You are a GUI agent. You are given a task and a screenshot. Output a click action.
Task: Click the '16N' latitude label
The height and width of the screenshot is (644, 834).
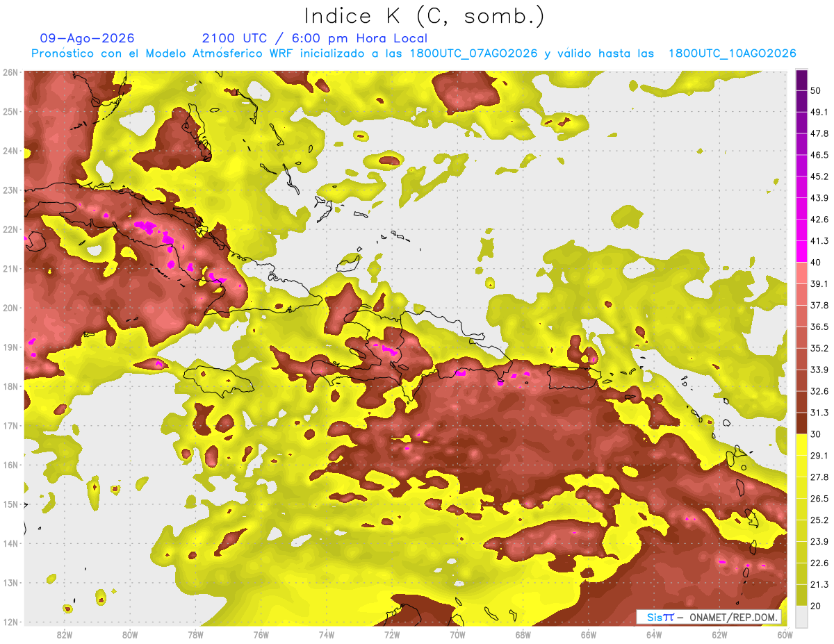10,465
